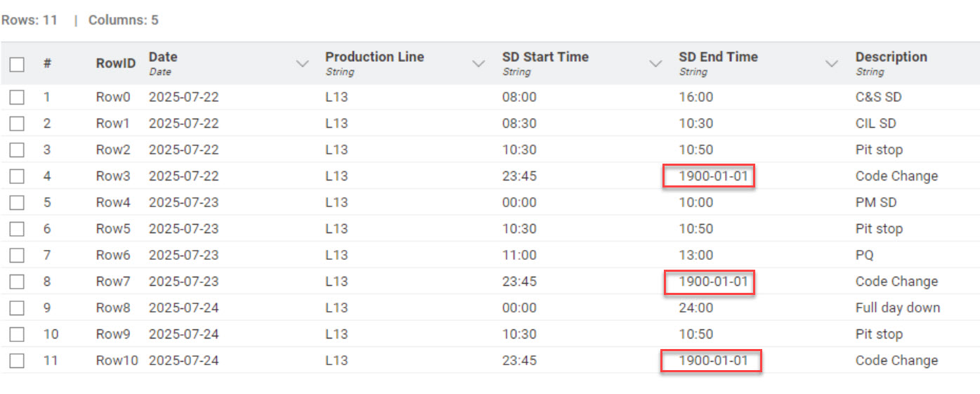Viewport: 980px width, 394px height.
Task: Select the 1900-01-01 value in Row7
Action: (x=709, y=282)
